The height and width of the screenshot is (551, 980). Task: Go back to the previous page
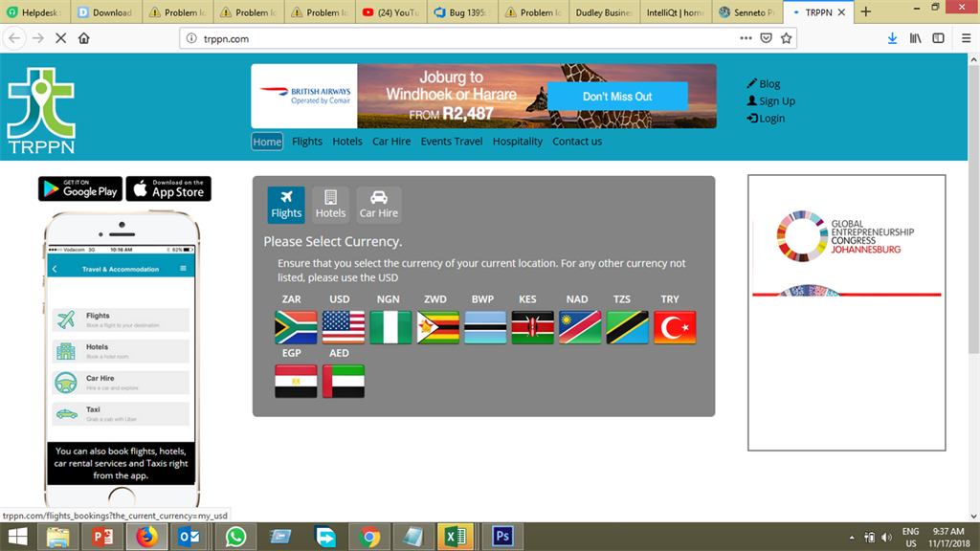(x=14, y=38)
